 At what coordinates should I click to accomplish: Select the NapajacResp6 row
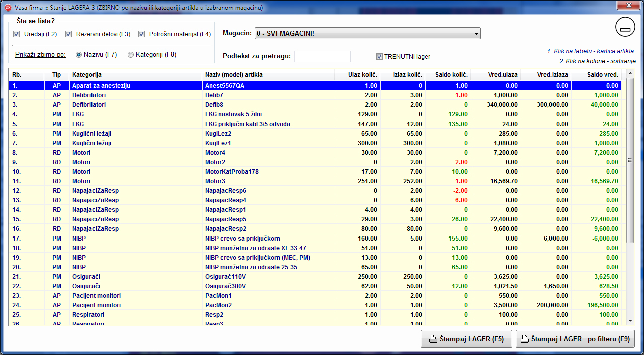click(x=315, y=191)
